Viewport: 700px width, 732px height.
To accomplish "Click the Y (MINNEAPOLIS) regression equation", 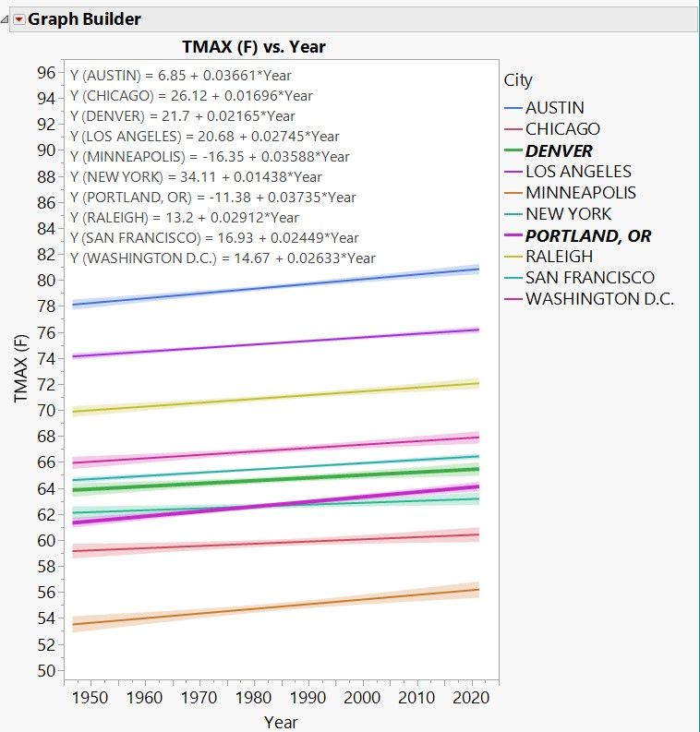I will pos(210,156).
